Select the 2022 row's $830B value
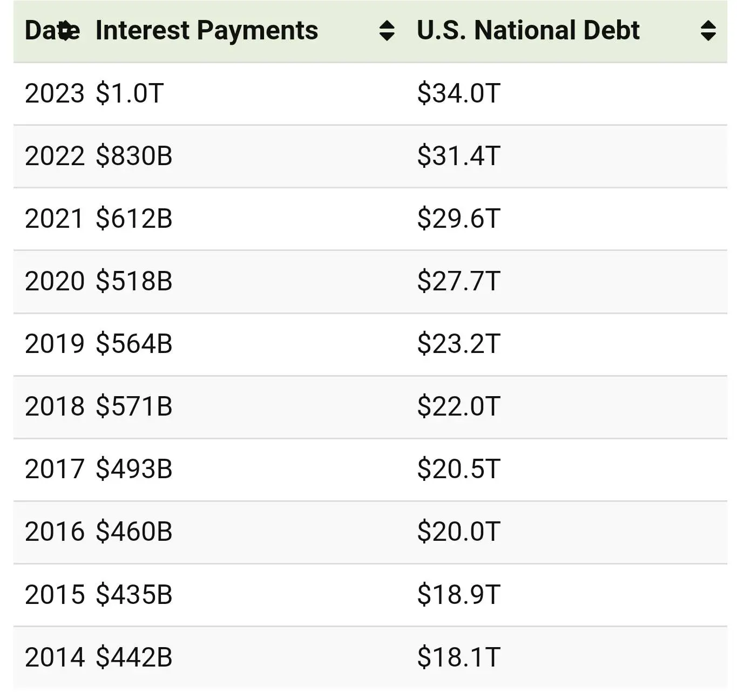This screenshot has height=700, width=737. click(x=134, y=156)
